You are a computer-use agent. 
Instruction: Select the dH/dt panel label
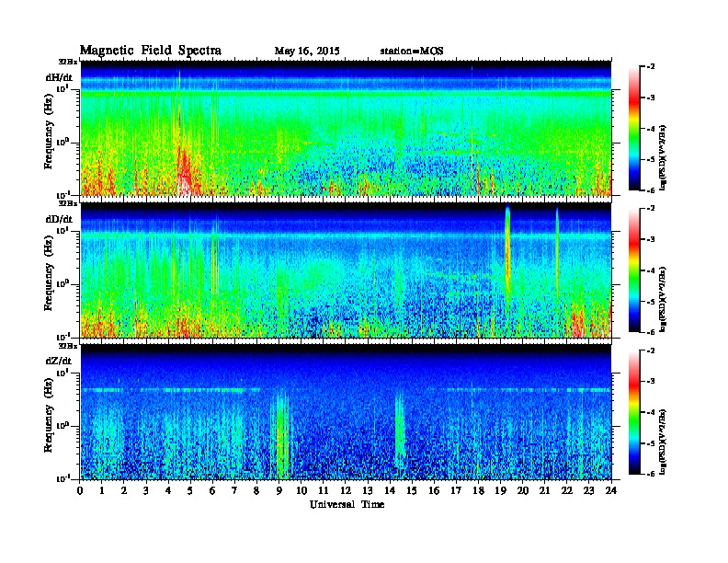[x=59, y=77]
